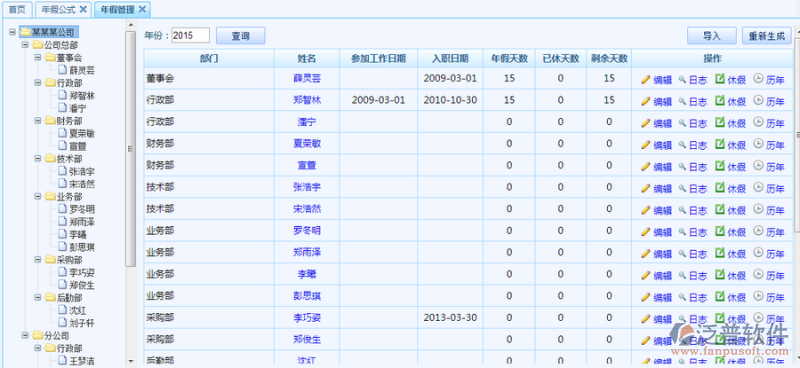Screen dimensions: 800x368
Task: Close the 年假管理 tab
Action: coord(142,9)
